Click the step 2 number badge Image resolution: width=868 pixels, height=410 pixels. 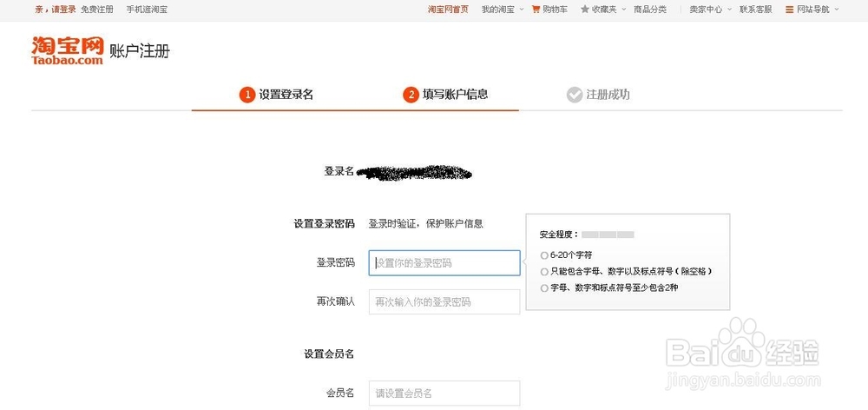[x=411, y=95]
